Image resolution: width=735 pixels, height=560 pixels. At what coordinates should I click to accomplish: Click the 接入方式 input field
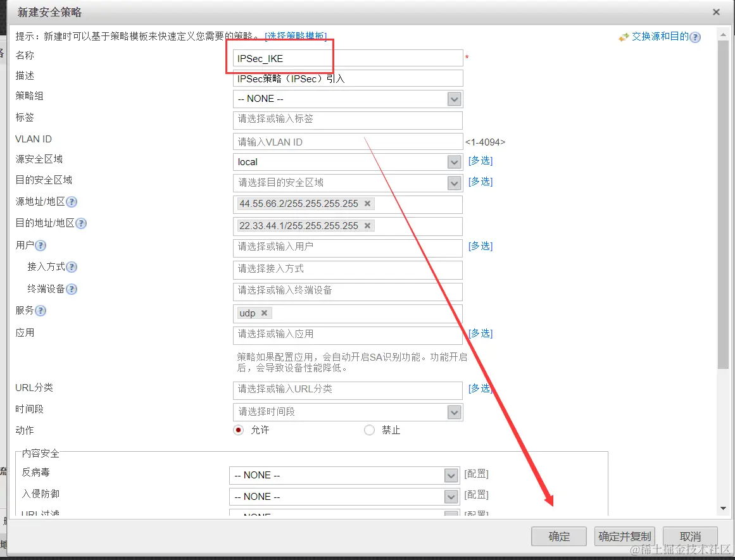[x=348, y=270]
